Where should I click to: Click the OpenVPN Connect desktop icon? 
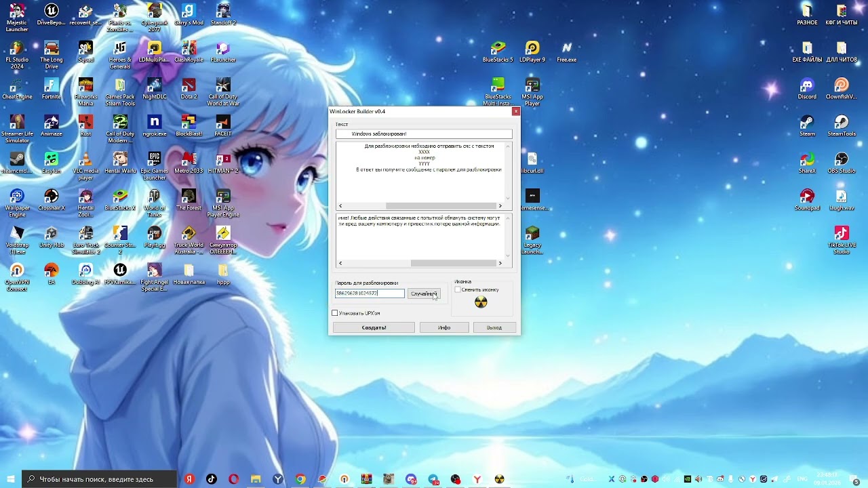pos(17,277)
